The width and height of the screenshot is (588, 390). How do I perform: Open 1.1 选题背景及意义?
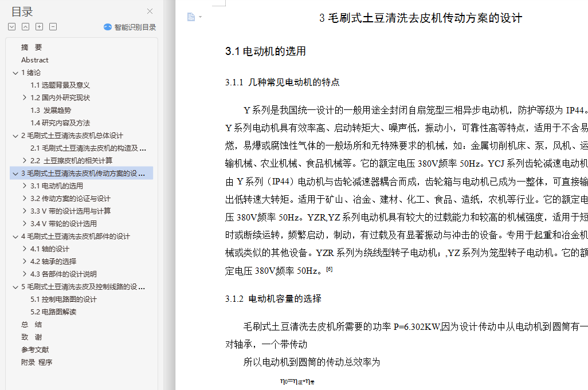click(60, 85)
